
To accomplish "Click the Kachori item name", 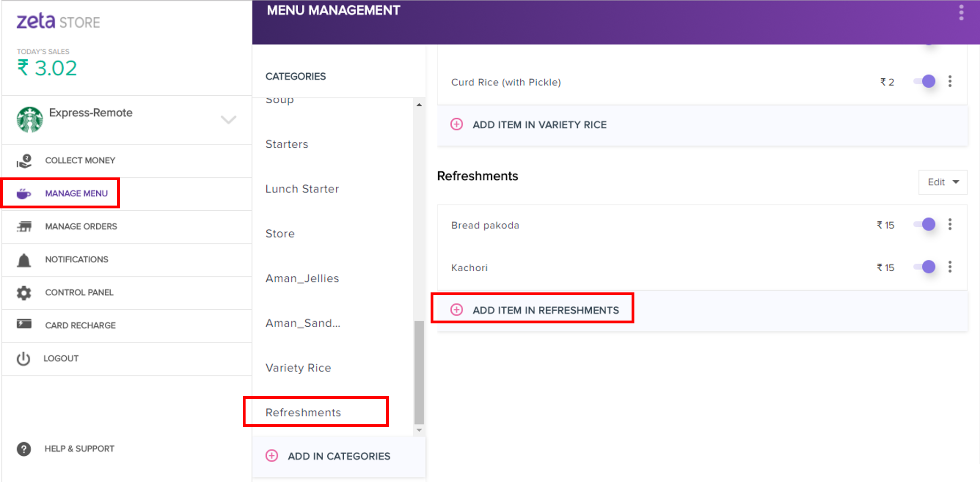I will point(470,268).
